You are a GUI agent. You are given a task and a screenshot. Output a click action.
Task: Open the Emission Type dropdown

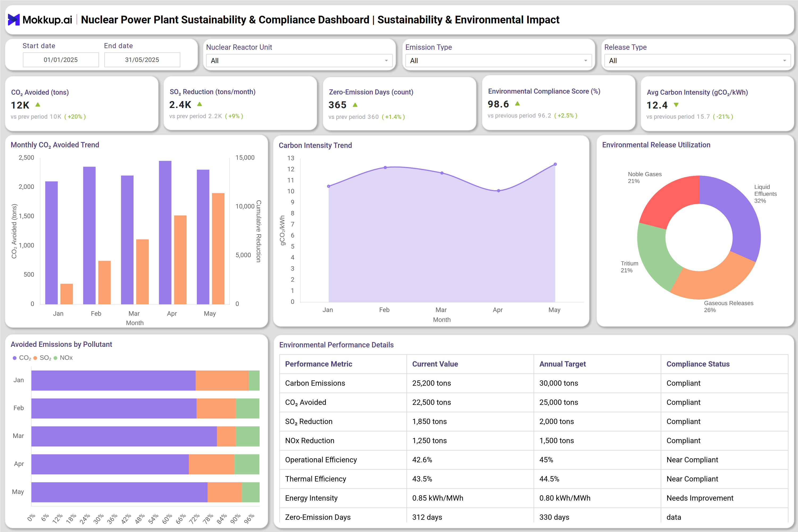498,61
